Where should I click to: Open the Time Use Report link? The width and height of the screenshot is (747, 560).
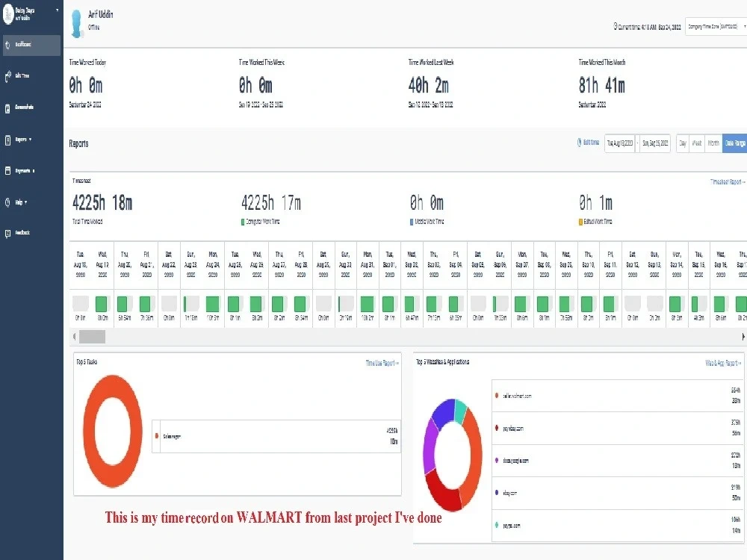(x=382, y=363)
